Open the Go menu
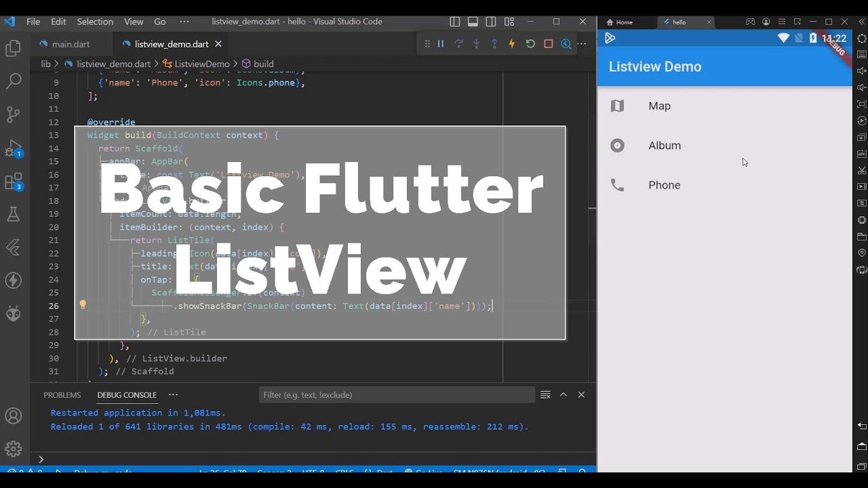This screenshot has height=488, width=868. (x=160, y=22)
